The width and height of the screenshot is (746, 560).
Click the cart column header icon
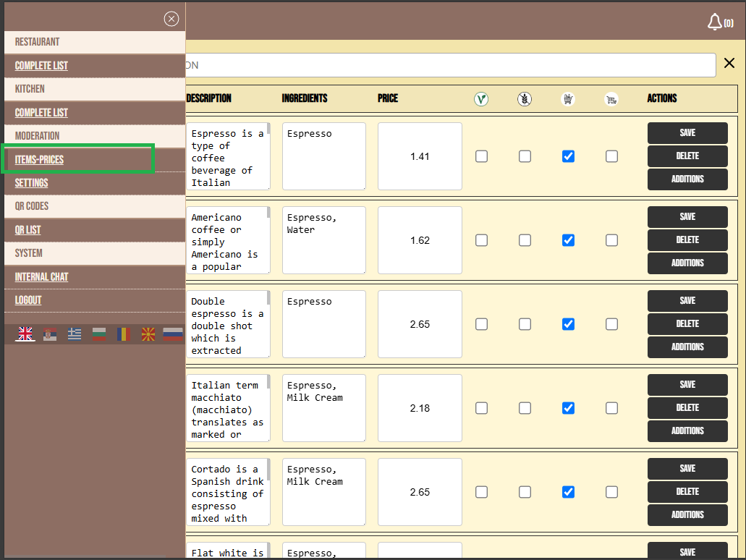pyautogui.click(x=611, y=99)
